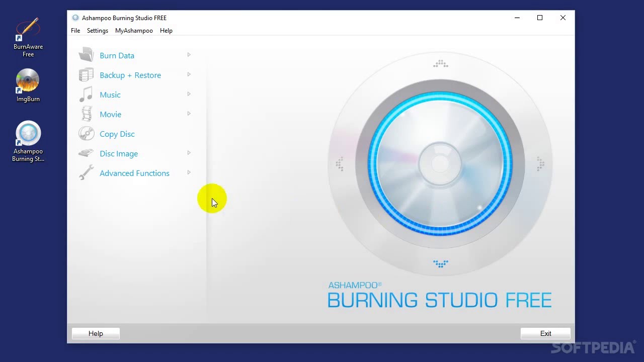This screenshot has width=644, height=362.
Task: Click the Copy Disc icon
Action: tap(86, 133)
